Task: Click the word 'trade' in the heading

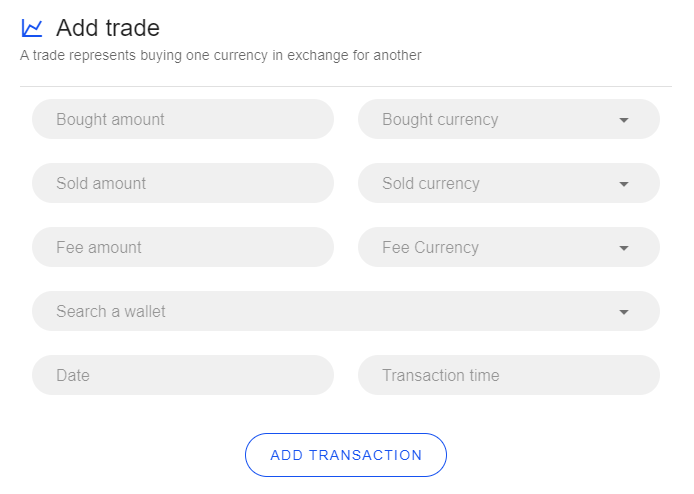Action: (x=133, y=28)
